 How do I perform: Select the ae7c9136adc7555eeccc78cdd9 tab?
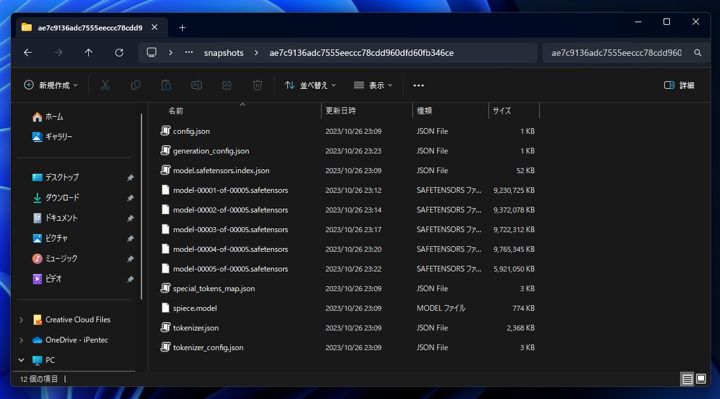pyautogui.click(x=90, y=28)
